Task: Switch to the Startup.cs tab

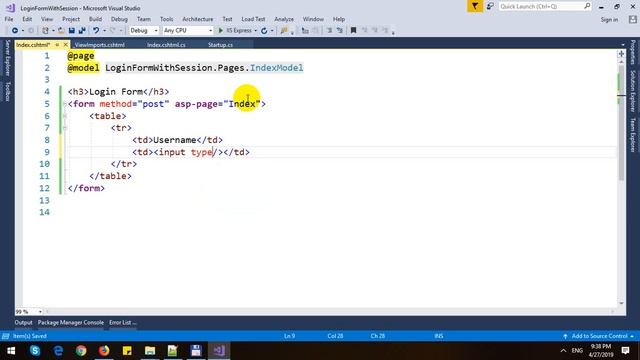Action: [220, 45]
